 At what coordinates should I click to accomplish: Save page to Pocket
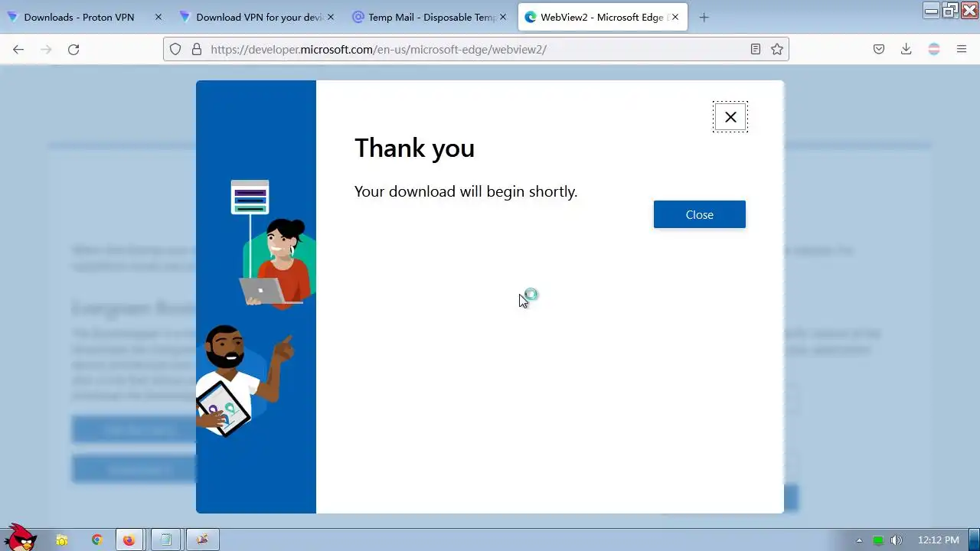[x=879, y=49]
